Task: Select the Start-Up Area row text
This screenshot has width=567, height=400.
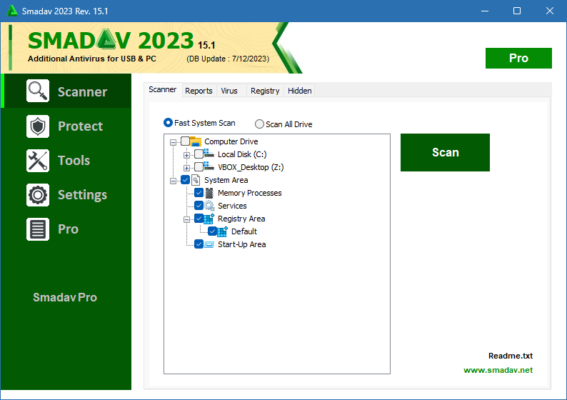Action: click(x=242, y=244)
